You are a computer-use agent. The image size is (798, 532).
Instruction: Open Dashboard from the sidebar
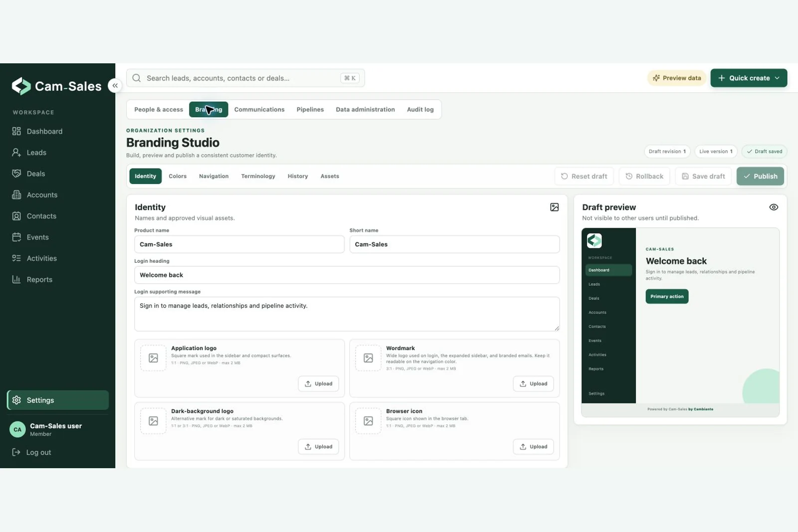point(58,131)
